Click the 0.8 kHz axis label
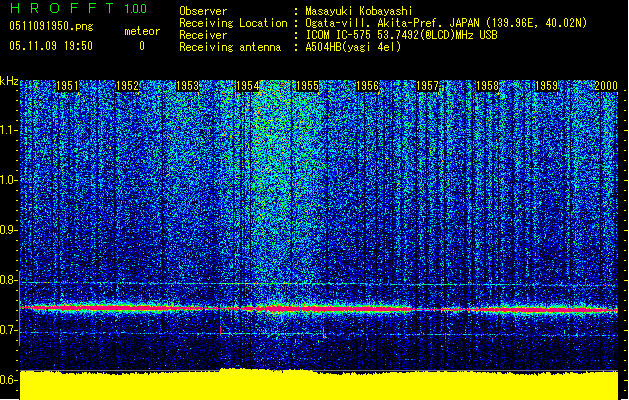This screenshot has height=400, width=629. pyautogui.click(x=9, y=280)
